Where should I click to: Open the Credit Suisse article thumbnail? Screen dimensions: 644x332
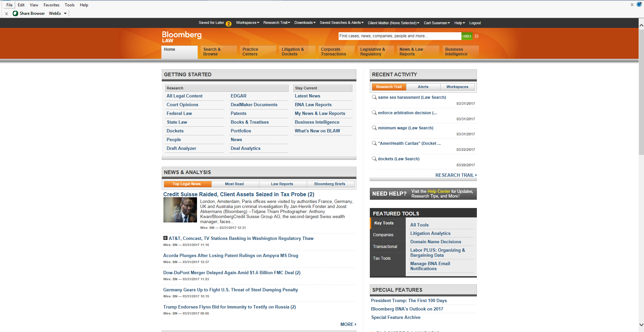(180, 210)
